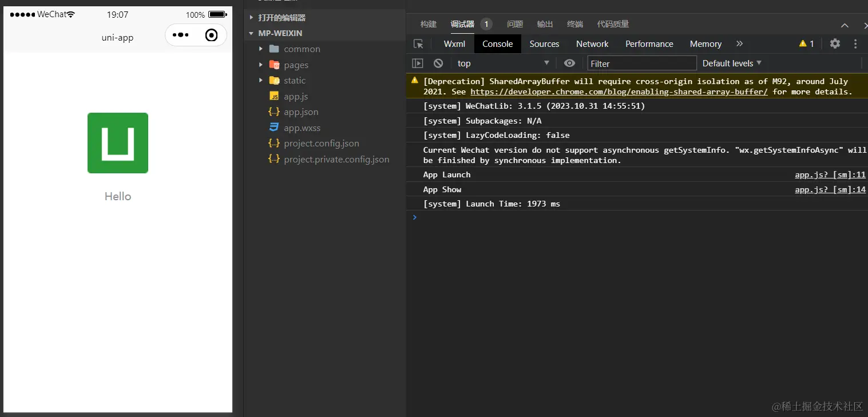The width and height of the screenshot is (868, 417).
Task: Select the inspect element picker icon
Action: 418,43
